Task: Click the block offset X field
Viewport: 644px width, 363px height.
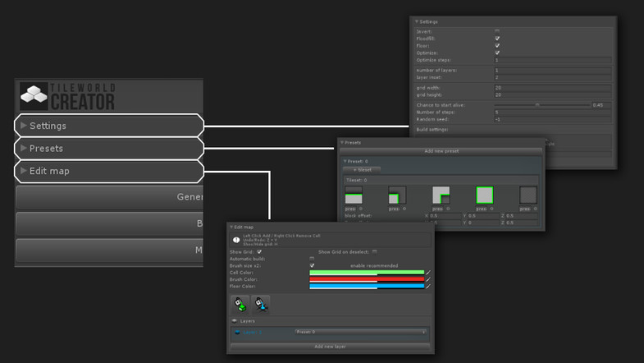Action: tap(445, 215)
